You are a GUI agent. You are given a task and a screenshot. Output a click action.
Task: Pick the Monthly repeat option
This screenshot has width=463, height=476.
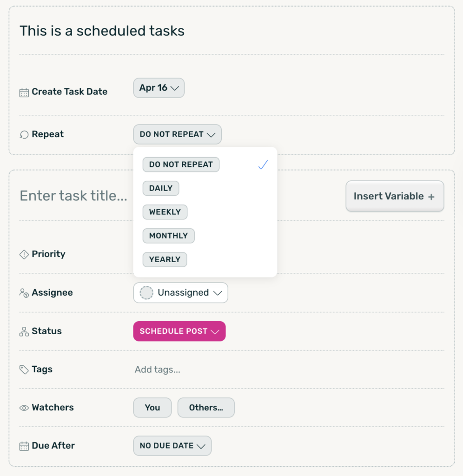[168, 236]
